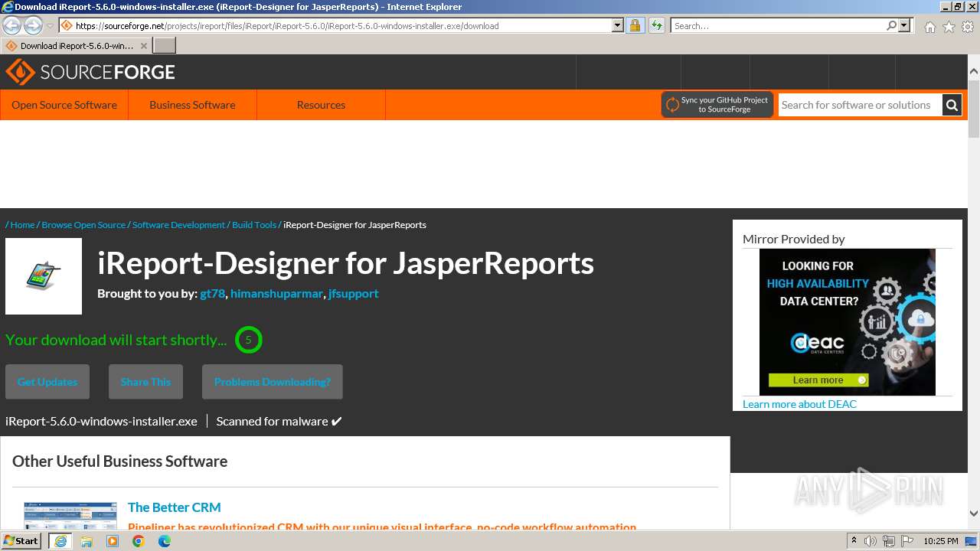The width and height of the screenshot is (980, 551).
Task: Click the IE Search box
Action: pos(777,25)
